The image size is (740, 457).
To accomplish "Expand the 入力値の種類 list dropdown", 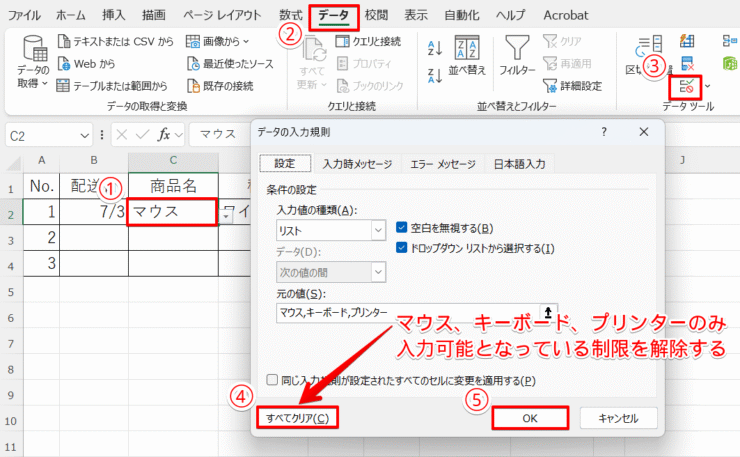I will pyautogui.click(x=378, y=231).
